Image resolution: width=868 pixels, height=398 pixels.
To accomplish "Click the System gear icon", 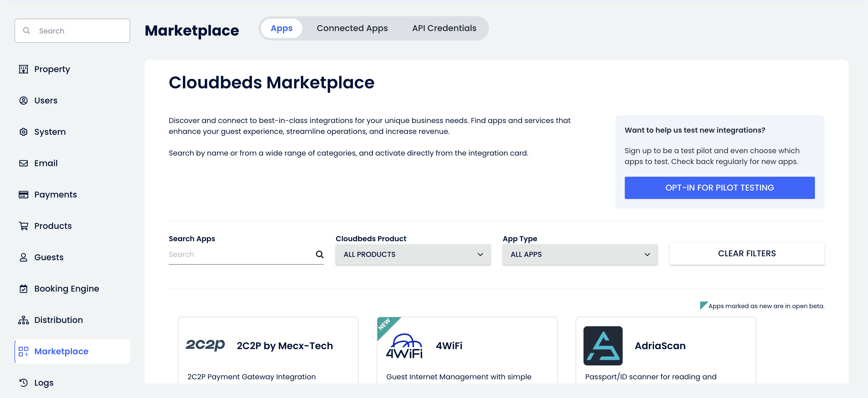I will click(x=23, y=132).
